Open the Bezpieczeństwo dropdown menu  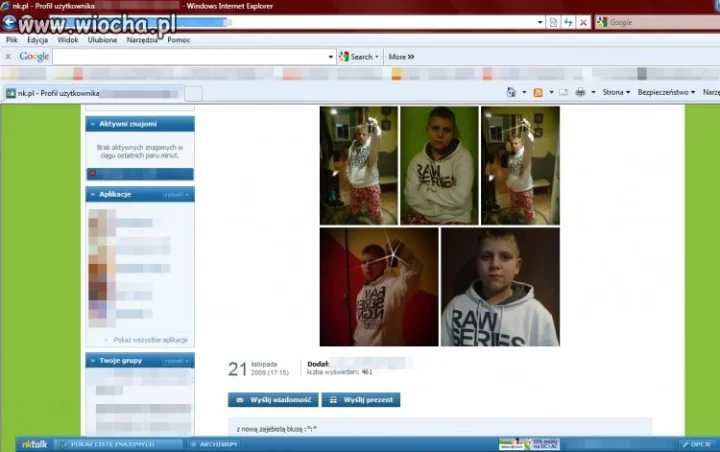pos(666,92)
